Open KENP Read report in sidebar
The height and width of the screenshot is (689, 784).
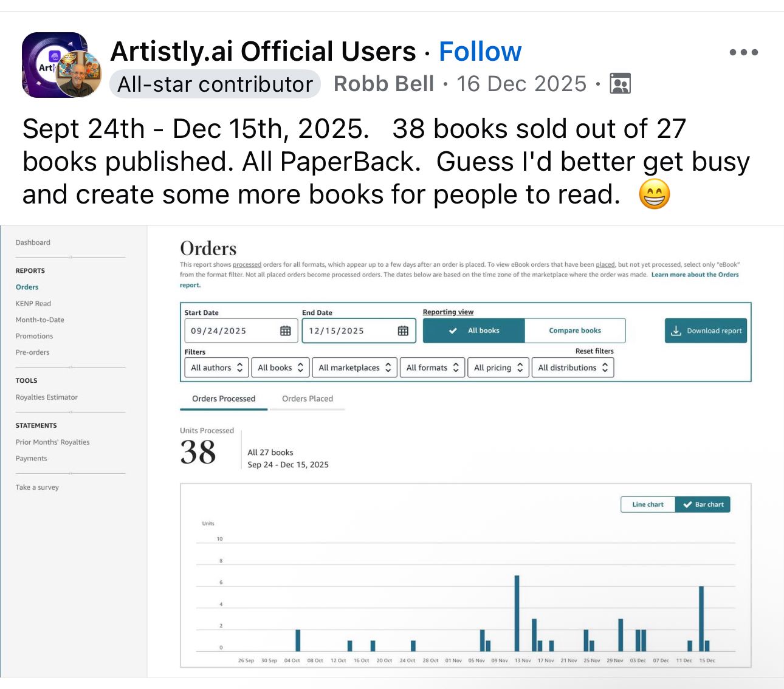coord(33,303)
